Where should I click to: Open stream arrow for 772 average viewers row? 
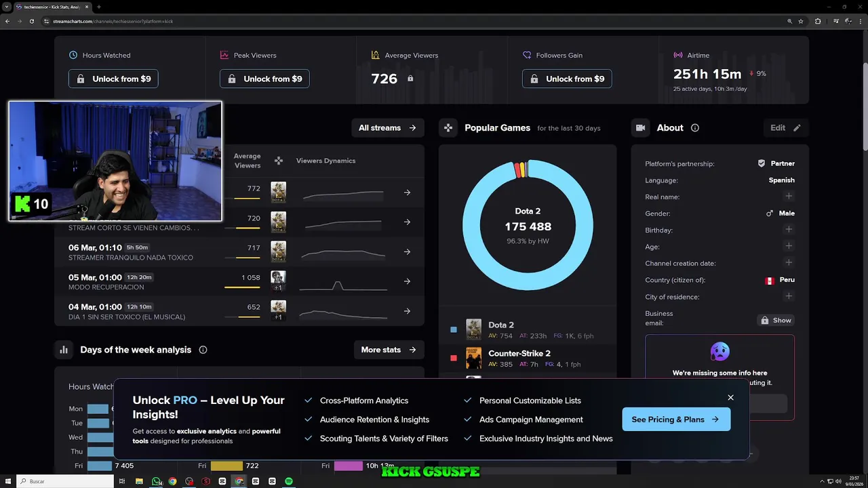point(407,192)
